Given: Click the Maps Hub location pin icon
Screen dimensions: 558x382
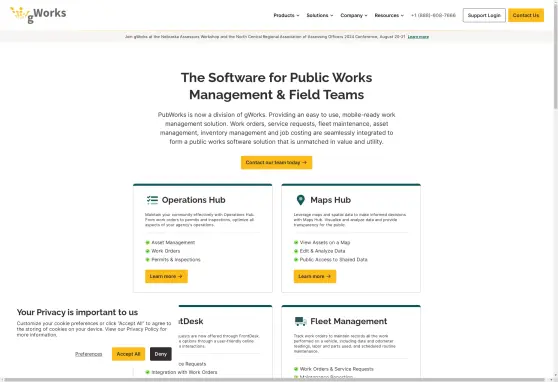Looking at the screenshot, I should tap(301, 200).
